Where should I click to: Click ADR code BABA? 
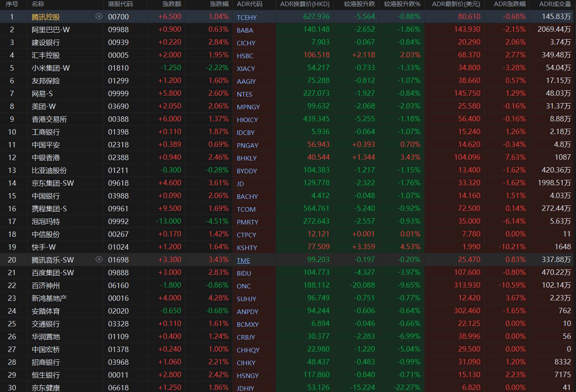pyautogui.click(x=245, y=30)
